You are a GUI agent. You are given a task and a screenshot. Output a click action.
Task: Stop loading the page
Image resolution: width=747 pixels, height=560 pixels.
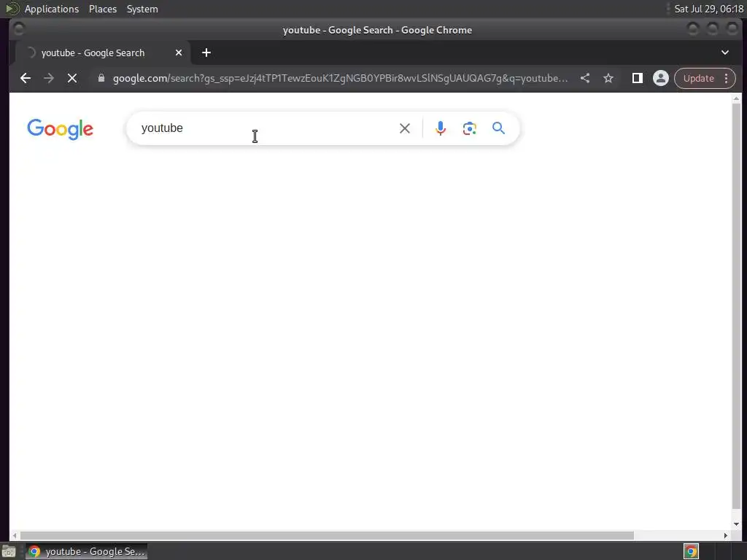click(72, 78)
